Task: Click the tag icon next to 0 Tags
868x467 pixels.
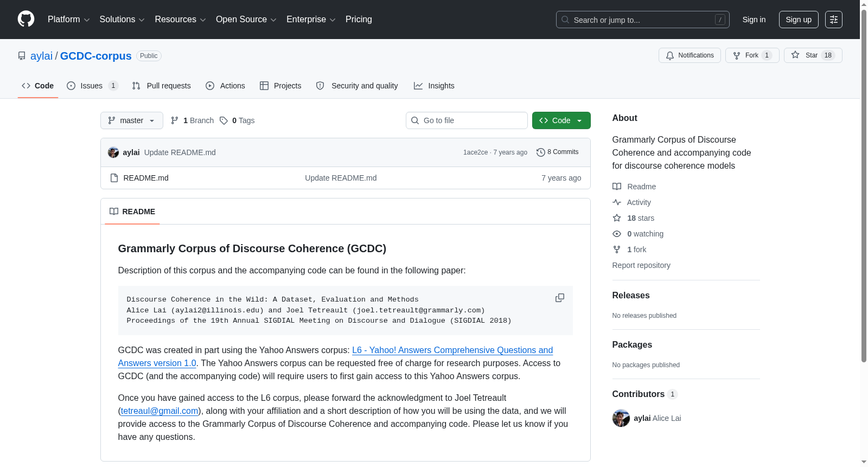Action: (x=224, y=120)
